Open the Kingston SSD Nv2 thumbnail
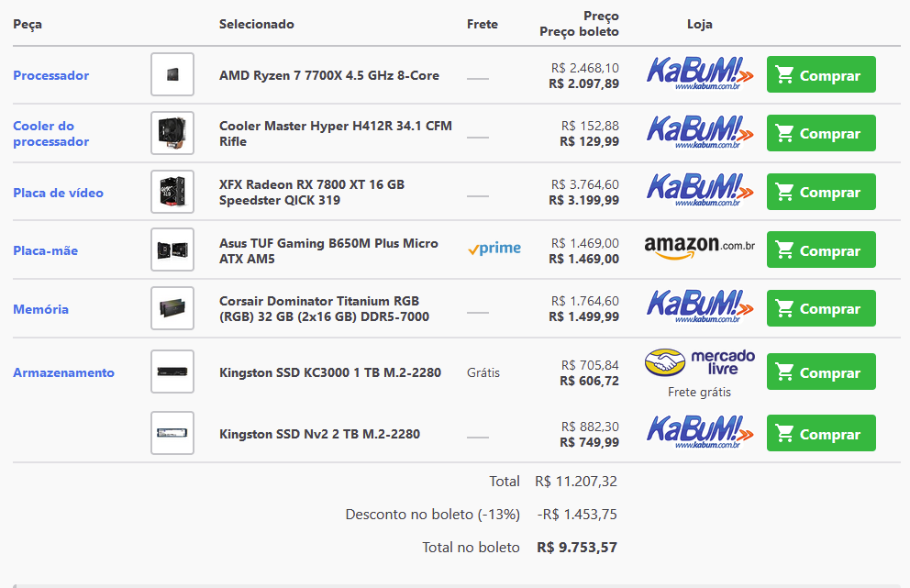Viewport: 910px width, 588px height. pos(172,433)
